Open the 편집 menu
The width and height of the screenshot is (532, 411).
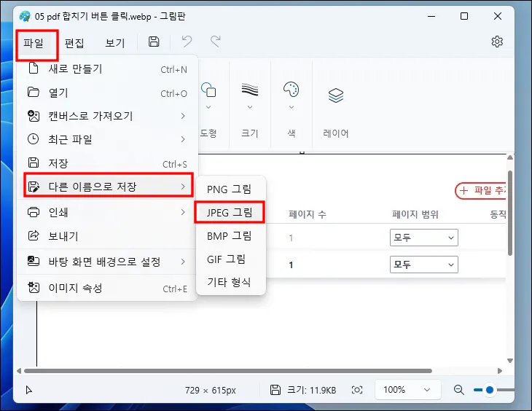click(74, 43)
